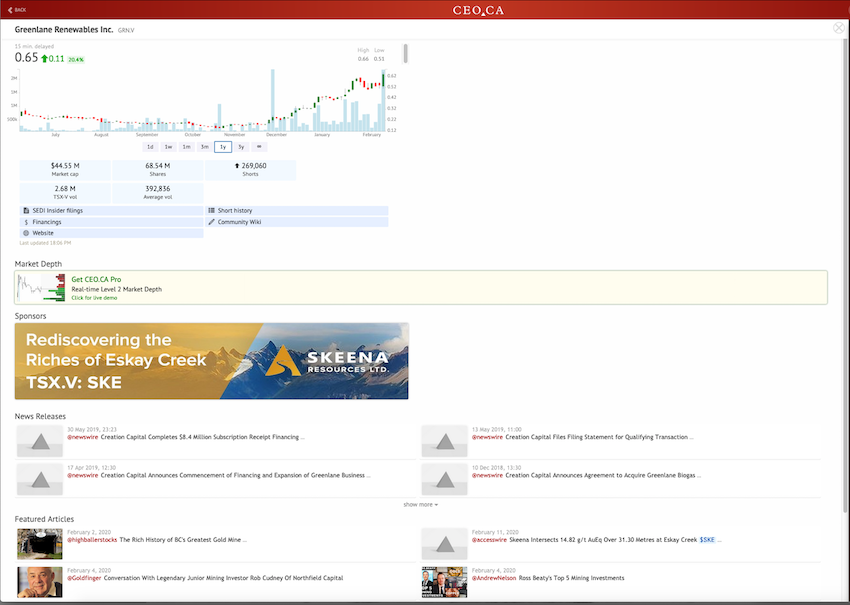The width and height of the screenshot is (850, 605).
Task: Click Get CEO.CA Pro link
Action: click(x=98, y=279)
